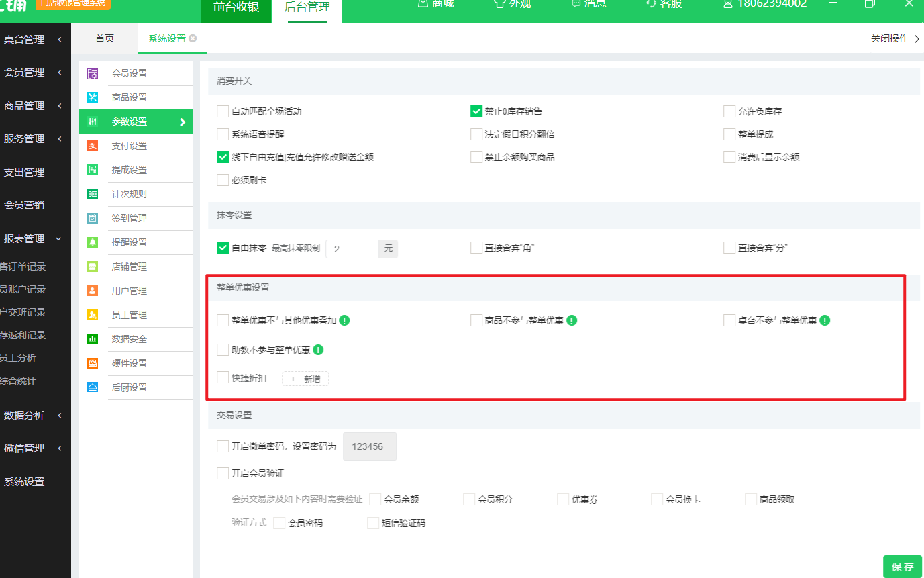Viewport: 924px width, 578px height.
Task: Click the 硬件设置 hardware settings icon
Action: (x=92, y=363)
